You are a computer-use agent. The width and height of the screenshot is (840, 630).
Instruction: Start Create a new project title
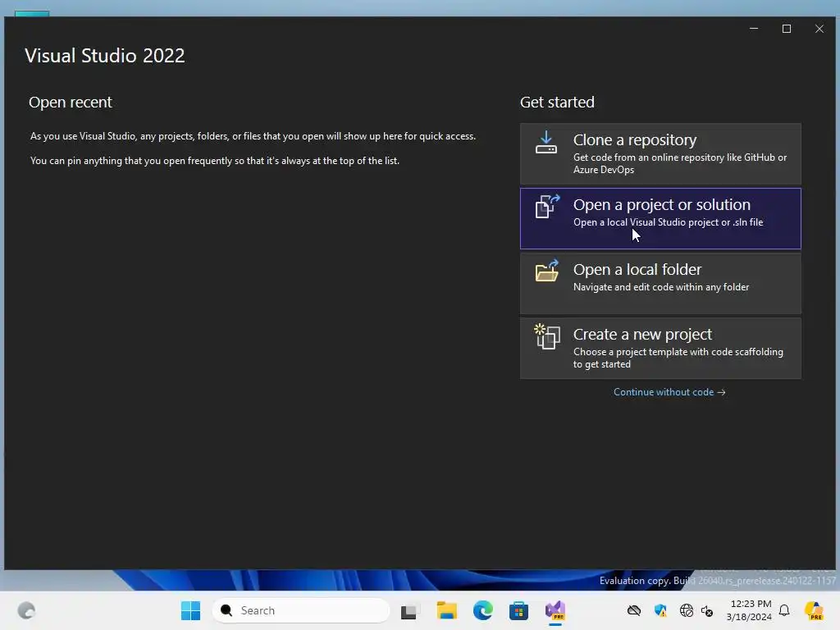click(642, 335)
